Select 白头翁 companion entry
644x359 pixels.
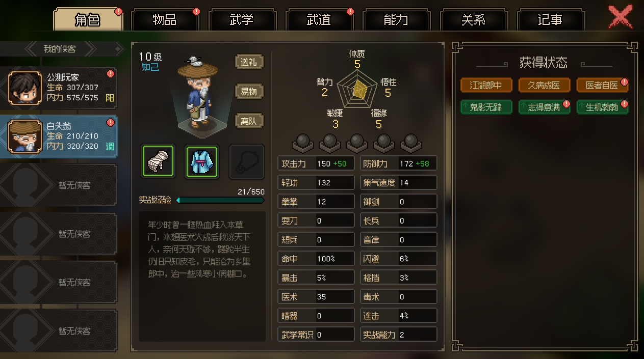tap(59, 135)
